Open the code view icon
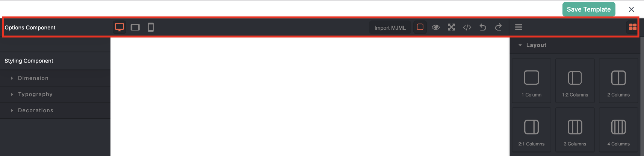This screenshot has width=644, height=156. point(467,27)
